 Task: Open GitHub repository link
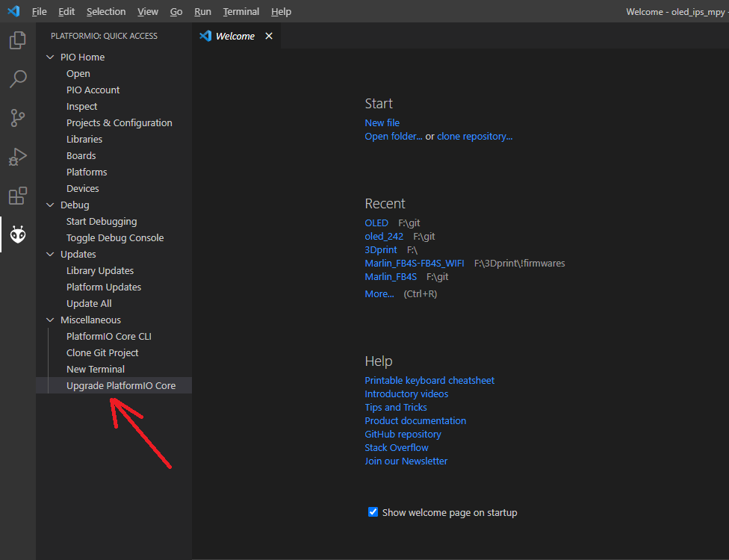pos(403,434)
